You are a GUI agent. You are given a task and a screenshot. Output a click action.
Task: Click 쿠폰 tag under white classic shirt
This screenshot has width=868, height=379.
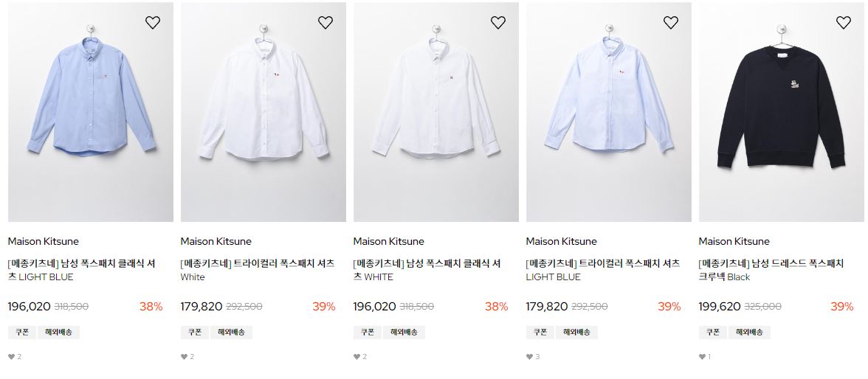pos(368,332)
